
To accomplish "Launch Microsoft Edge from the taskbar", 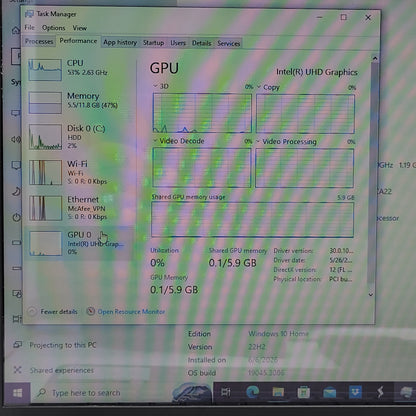I will tap(252, 392).
